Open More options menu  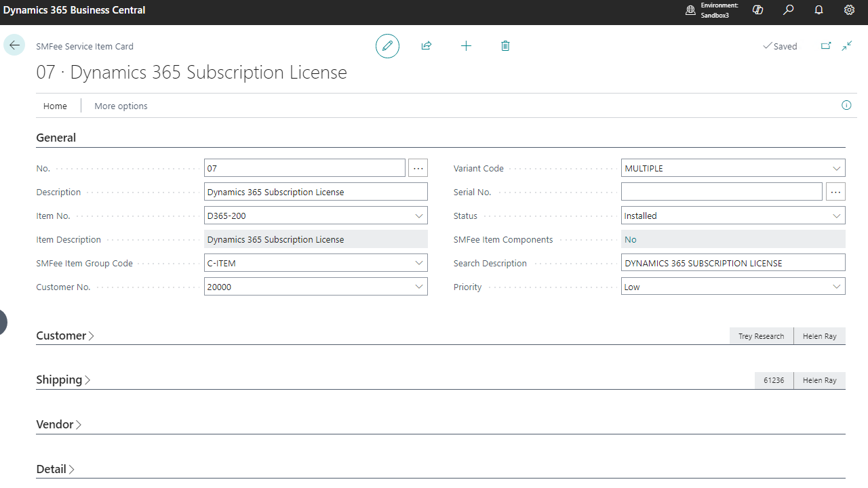pos(121,106)
